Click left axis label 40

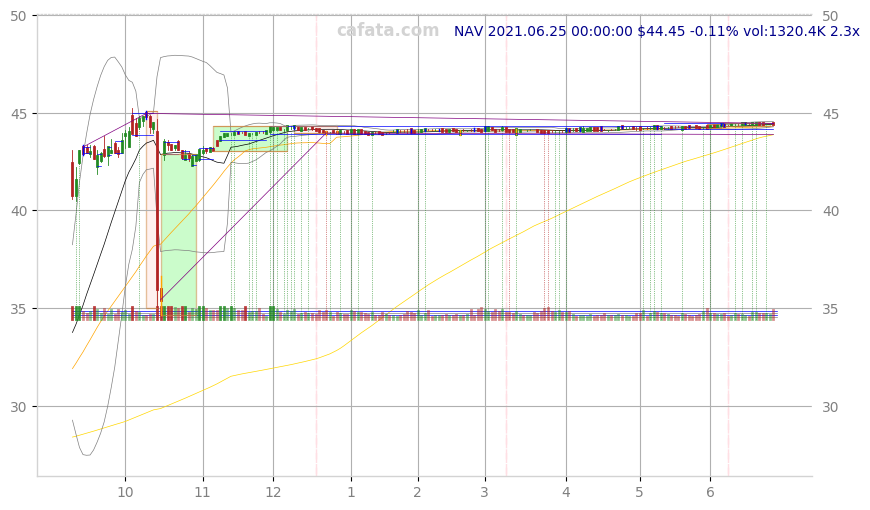click(18, 211)
